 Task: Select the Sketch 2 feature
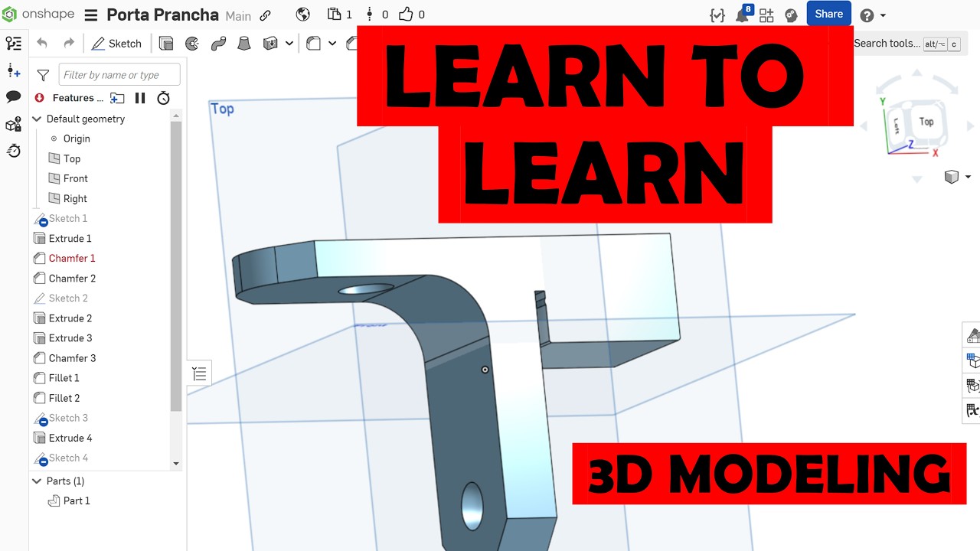(68, 298)
